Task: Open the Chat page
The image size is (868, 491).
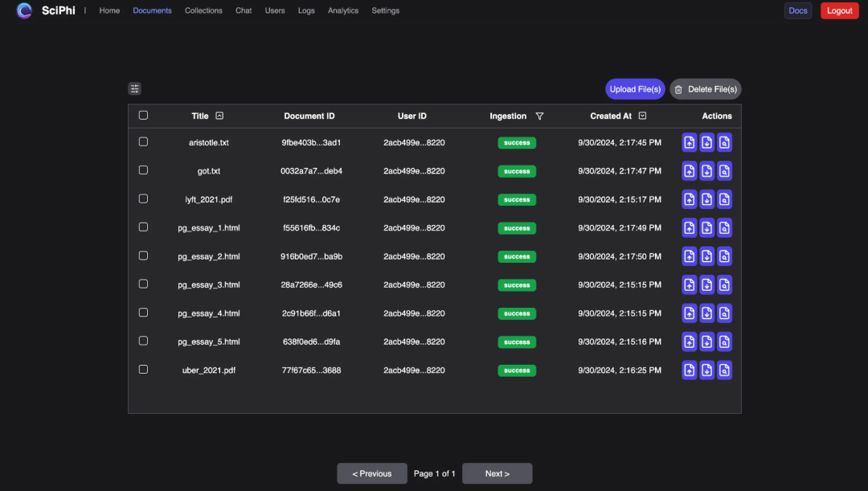Action: coord(244,10)
